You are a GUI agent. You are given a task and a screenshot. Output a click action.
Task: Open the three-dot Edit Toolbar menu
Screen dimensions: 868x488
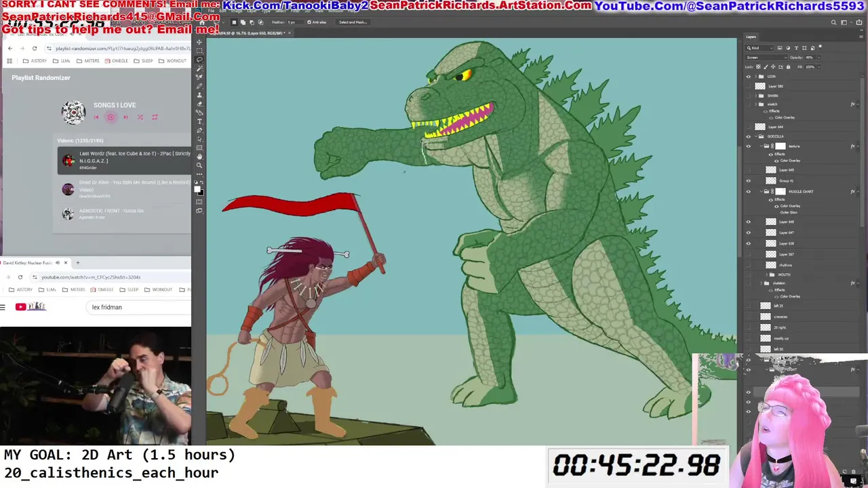(x=199, y=174)
